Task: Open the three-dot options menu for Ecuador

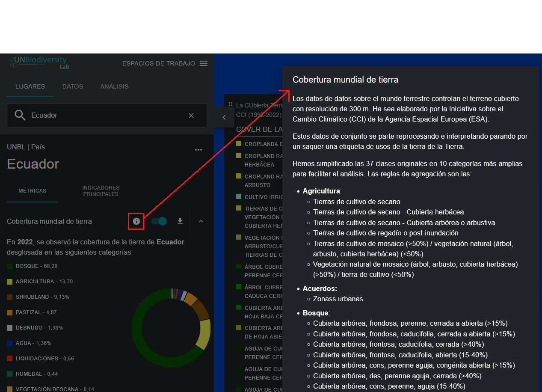Action: (198, 150)
